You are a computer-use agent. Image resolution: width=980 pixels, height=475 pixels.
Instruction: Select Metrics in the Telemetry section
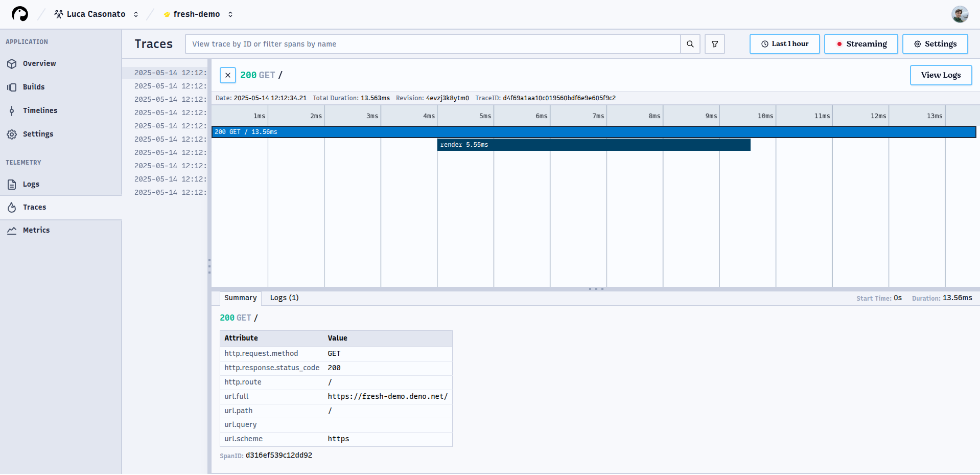36,230
